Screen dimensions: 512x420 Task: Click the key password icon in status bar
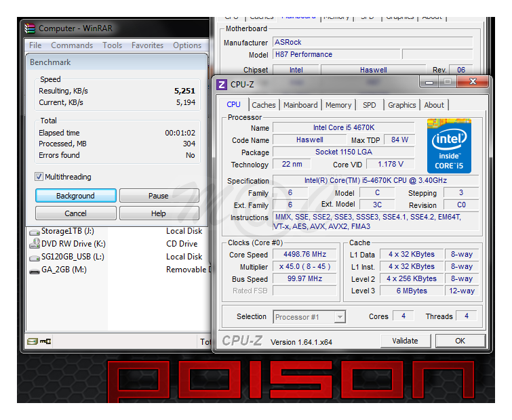pos(45,341)
